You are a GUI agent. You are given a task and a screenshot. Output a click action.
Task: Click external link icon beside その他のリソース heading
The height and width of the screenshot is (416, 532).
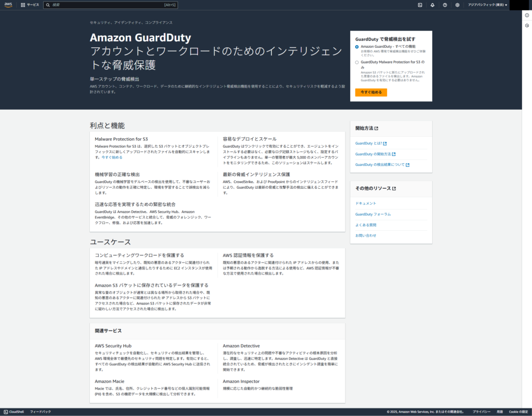(x=394, y=188)
